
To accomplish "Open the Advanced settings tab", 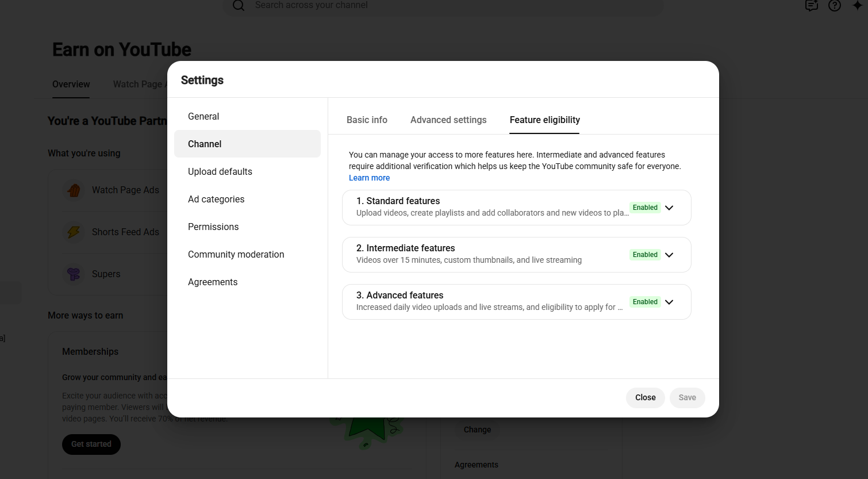I will tap(448, 120).
